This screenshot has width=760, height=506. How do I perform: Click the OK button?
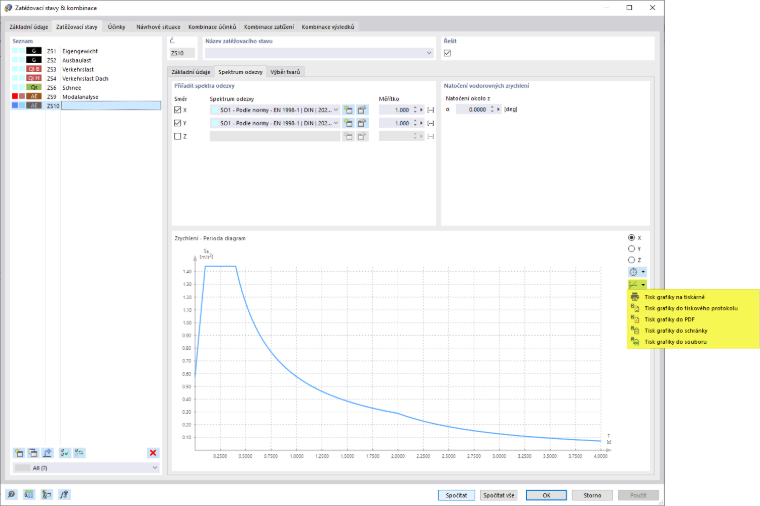click(x=546, y=495)
